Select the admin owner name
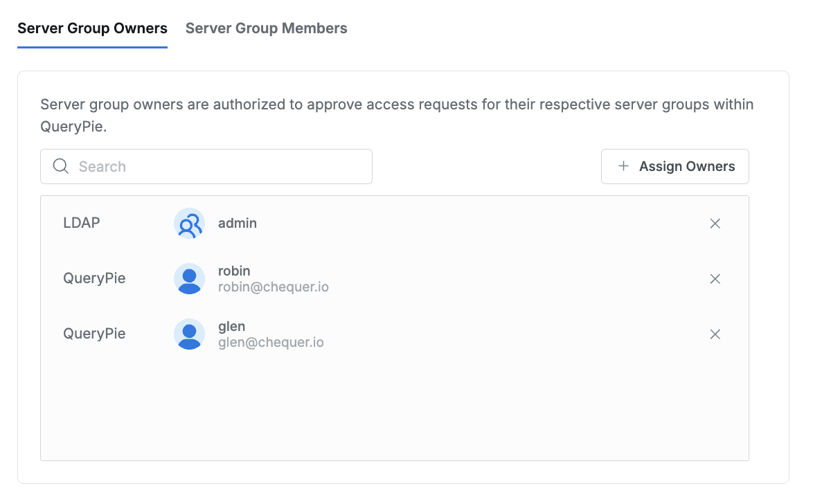This screenshot has width=813, height=504. coord(237,224)
